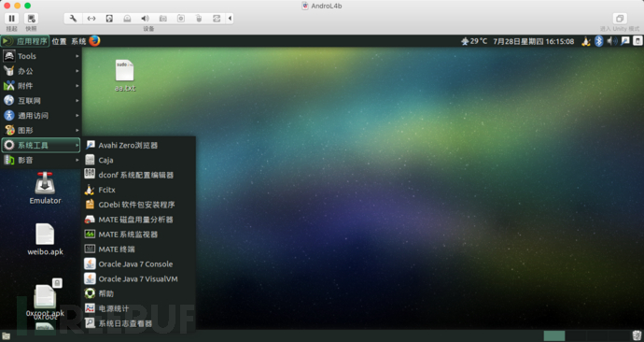Launch MATE 系统监视器
The image size is (644, 342).
tap(139, 235)
